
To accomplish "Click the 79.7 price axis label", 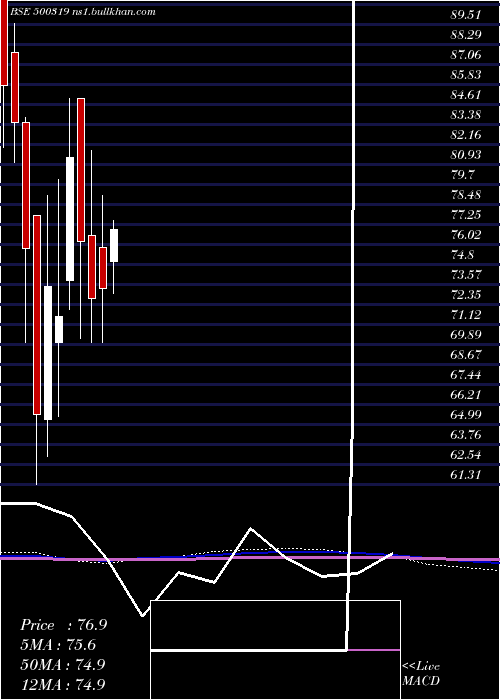I will (x=462, y=175).
